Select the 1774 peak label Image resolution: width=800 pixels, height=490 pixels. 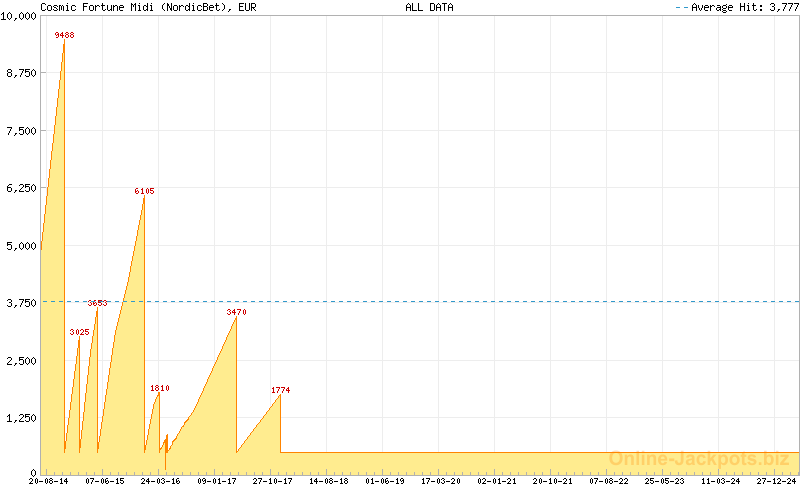click(x=280, y=390)
